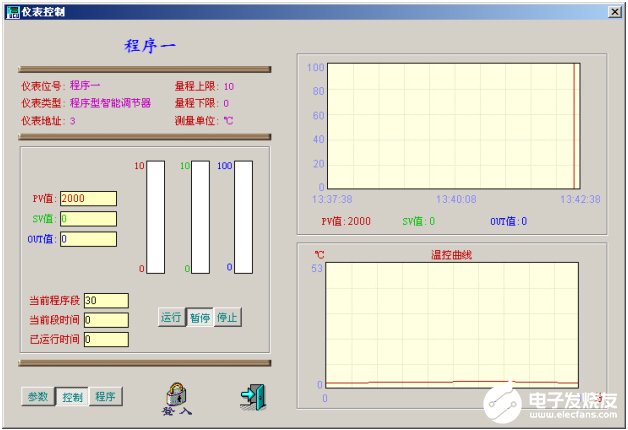Click the 53 axis label on 温控曲线
628x430 pixels.
(317, 268)
